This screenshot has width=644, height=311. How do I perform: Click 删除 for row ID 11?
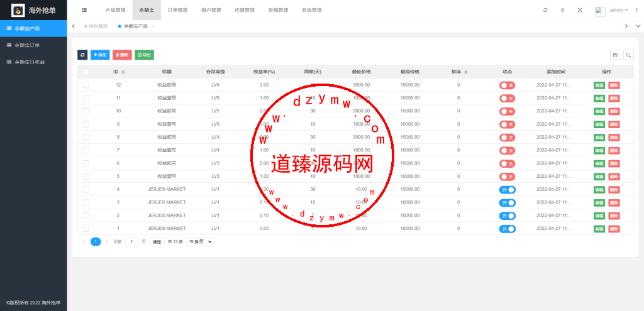click(x=614, y=99)
